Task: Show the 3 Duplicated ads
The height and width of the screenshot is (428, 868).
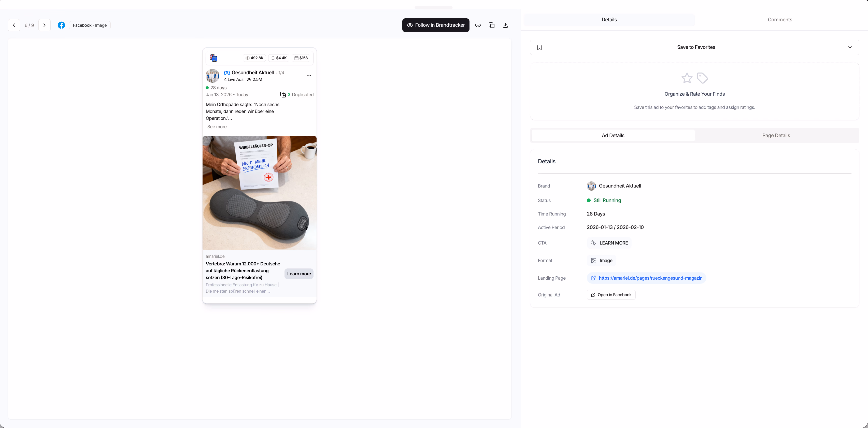Action: coord(297,95)
